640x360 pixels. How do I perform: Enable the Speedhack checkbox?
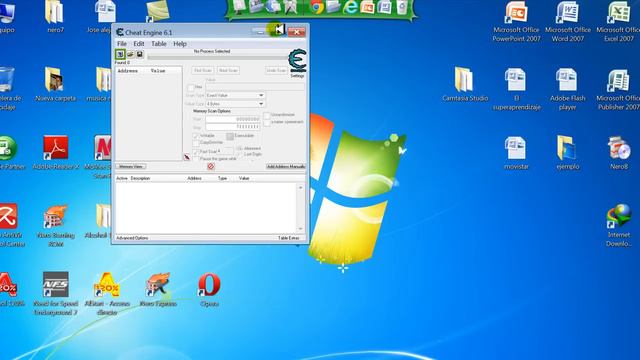[267, 122]
